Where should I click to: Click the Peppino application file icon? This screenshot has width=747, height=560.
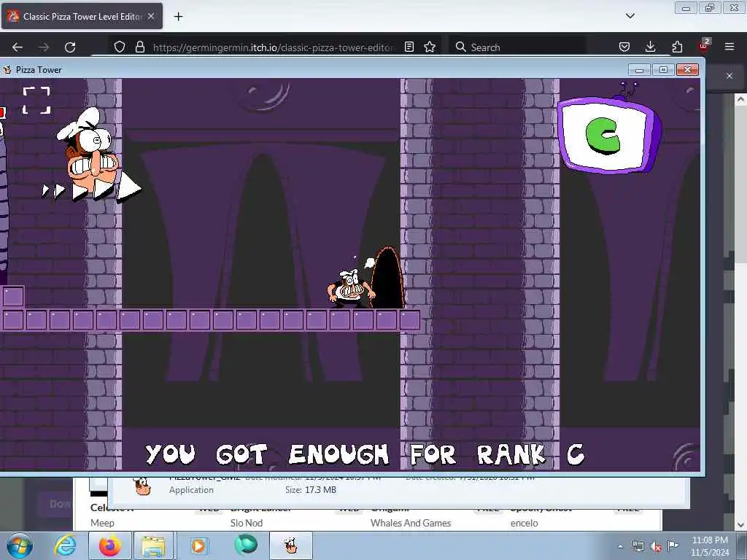[142, 486]
